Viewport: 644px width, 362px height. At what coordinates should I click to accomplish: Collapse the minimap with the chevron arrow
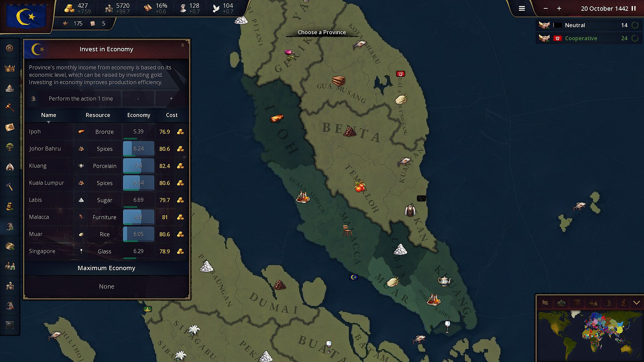click(x=636, y=303)
